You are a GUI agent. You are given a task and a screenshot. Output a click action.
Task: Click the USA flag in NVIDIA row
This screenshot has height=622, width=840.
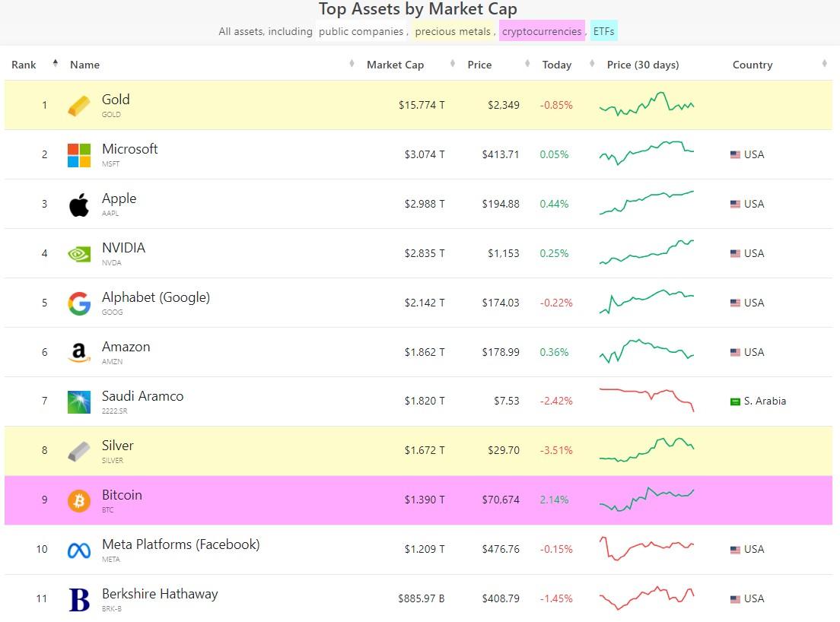point(735,253)
